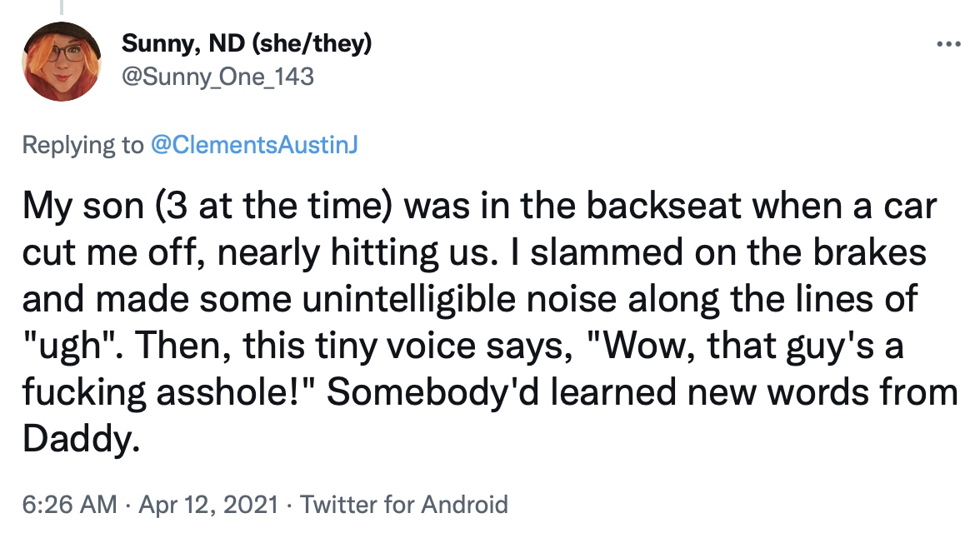The height and width of the screenshot is (548, 980).
Task: Click 'My son' at the tweet start
Action: 83,207
